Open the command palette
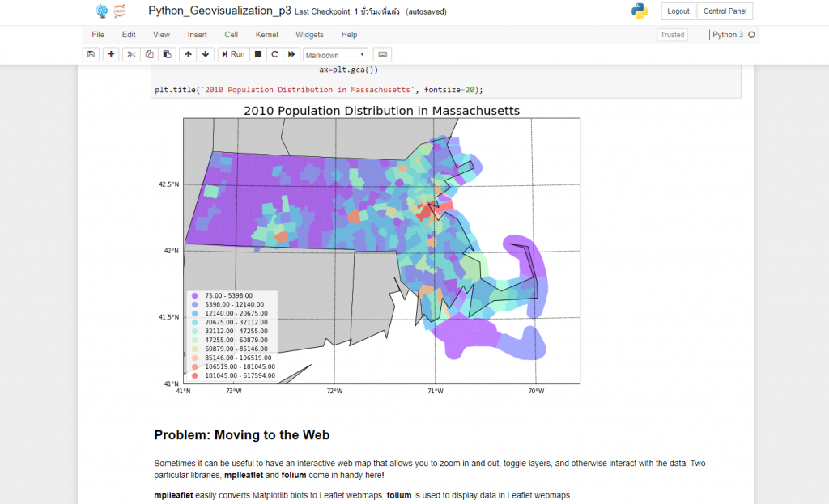The height and width of the screenshot is (504, 829). pyautogui.click(x=380, y=54)
